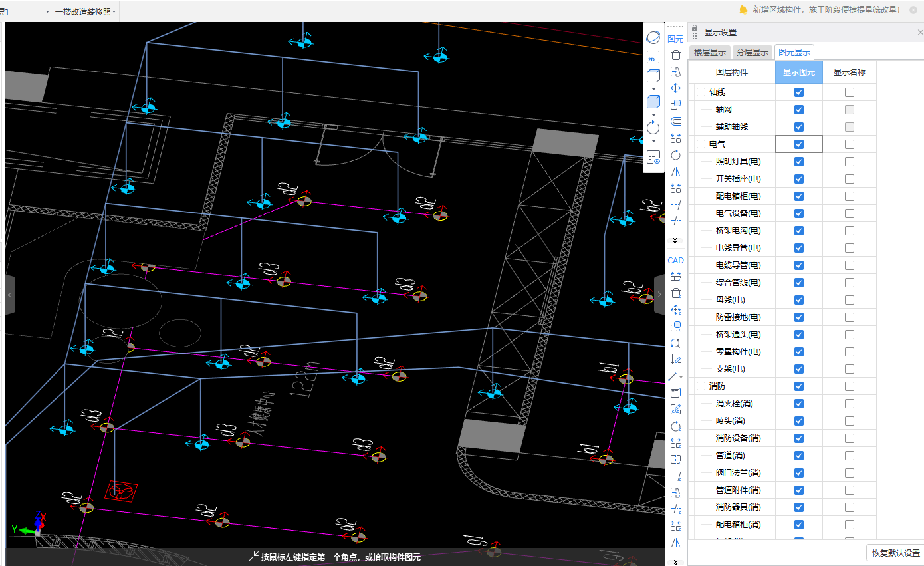Uncheck 显示图元 for 喷头(消)
The width and height of the screenshot is (924, 566).
[799, 421]
